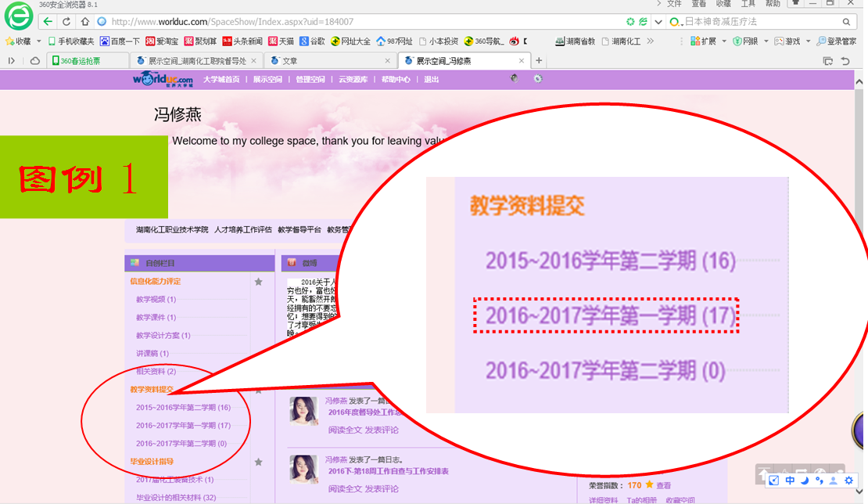This screenshot has width=868, height=504.
Task: Show more bookmarks with the double chevron
Action: (x=651, y=41)
